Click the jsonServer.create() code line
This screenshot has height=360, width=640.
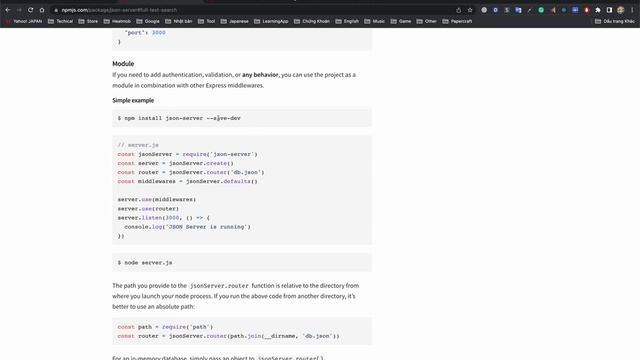176,163
